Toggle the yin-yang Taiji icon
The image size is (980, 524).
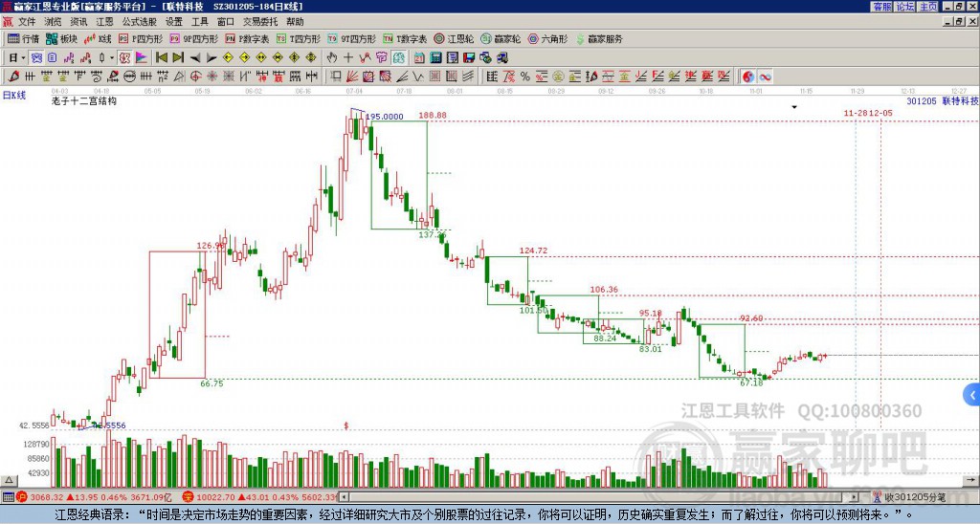[747, 76]
